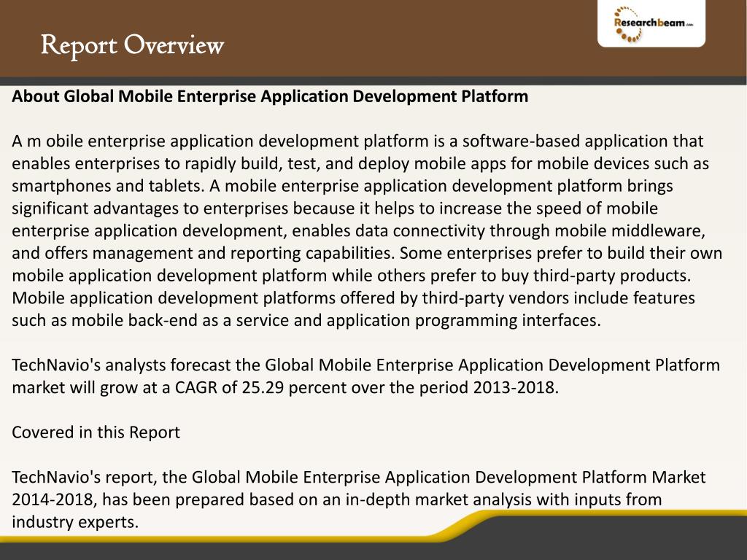Click the line starting "enables enterprises to rapidly build"
747x560 pixels.
click(x=360, y=164)
